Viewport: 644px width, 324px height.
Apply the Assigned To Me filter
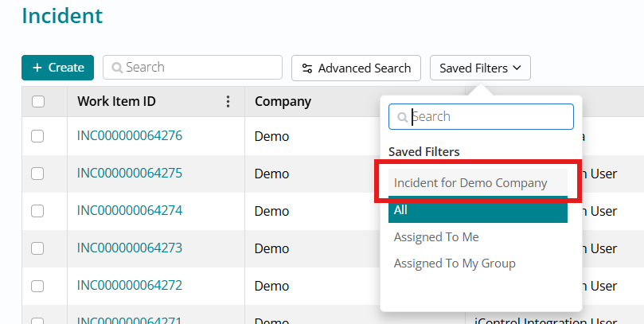pyautogui.click(x=436, y=237)
